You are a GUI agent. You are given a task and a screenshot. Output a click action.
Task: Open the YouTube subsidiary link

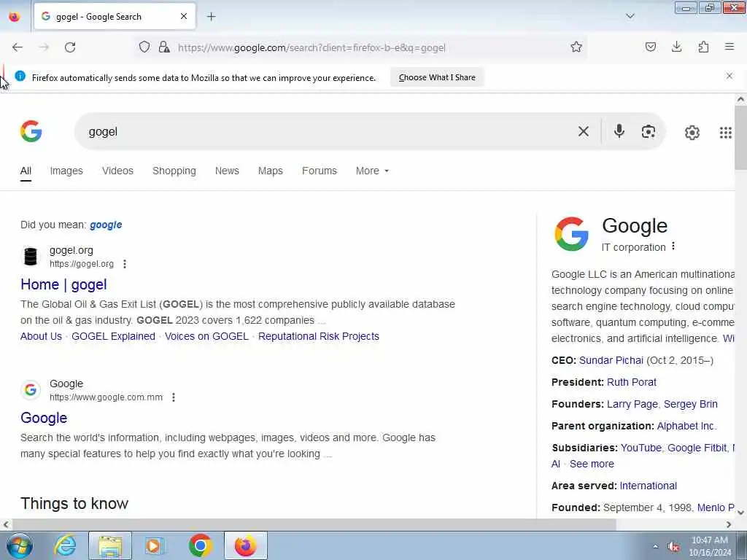(640, 448)
